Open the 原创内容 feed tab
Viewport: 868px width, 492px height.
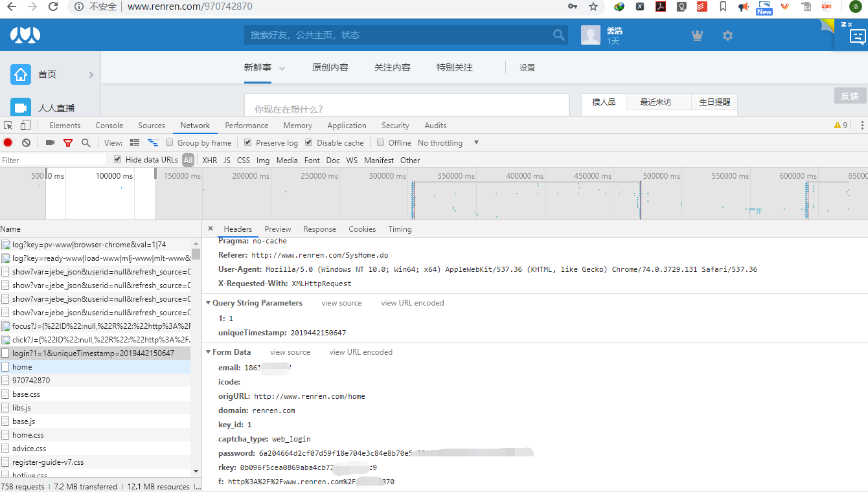330,67
